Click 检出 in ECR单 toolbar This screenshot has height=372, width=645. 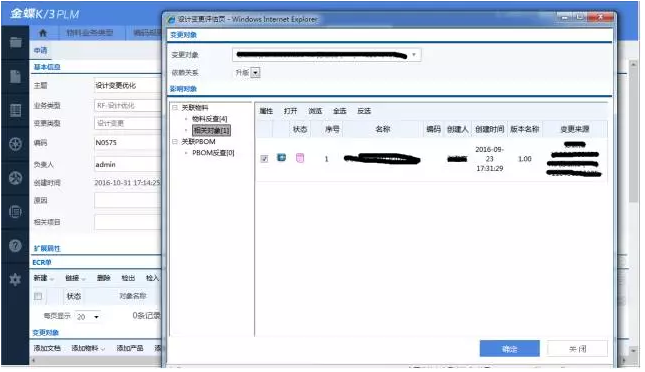(128, 279)
